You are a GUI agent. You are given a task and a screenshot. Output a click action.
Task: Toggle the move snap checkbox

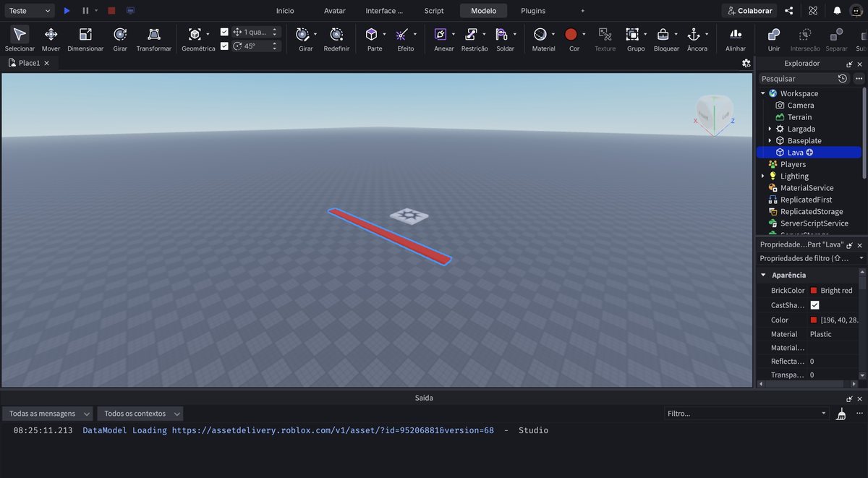[x=224, y=32]
